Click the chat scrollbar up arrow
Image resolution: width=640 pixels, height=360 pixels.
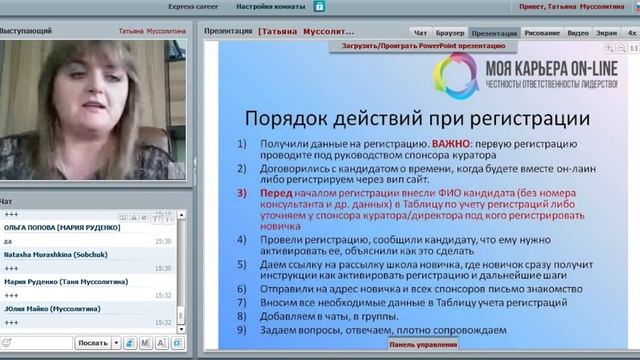[182, 215]
